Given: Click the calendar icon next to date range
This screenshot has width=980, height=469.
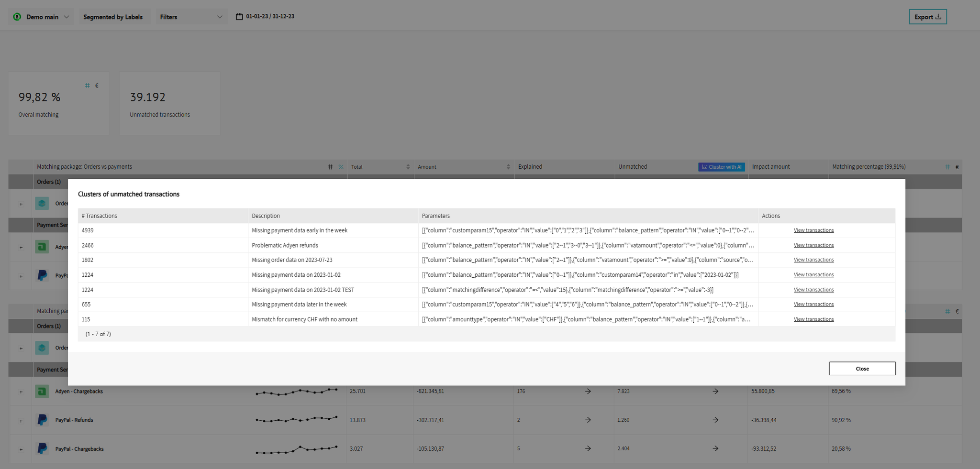Looking at the screenshot, I should pyautogui.click(x=239, y=17).
